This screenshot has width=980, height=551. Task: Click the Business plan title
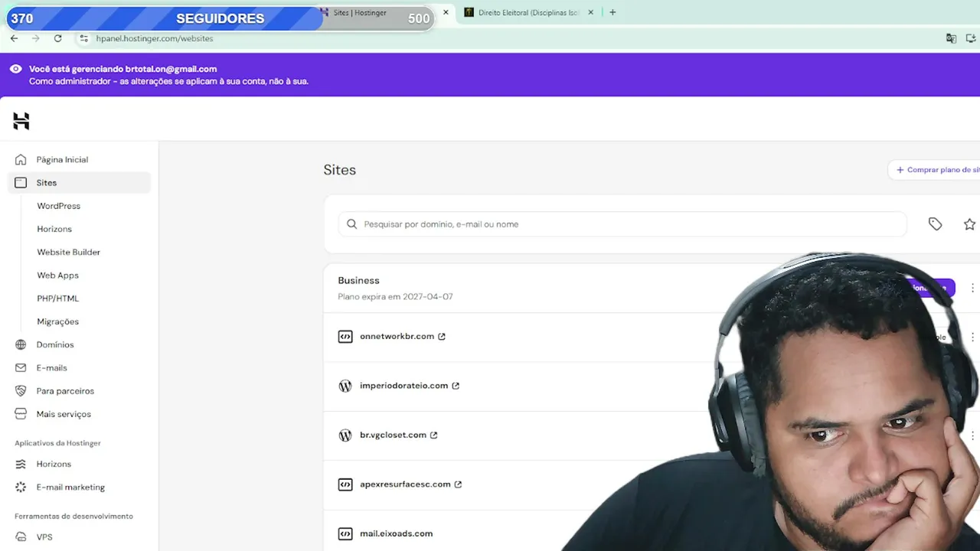click(358, 280)
